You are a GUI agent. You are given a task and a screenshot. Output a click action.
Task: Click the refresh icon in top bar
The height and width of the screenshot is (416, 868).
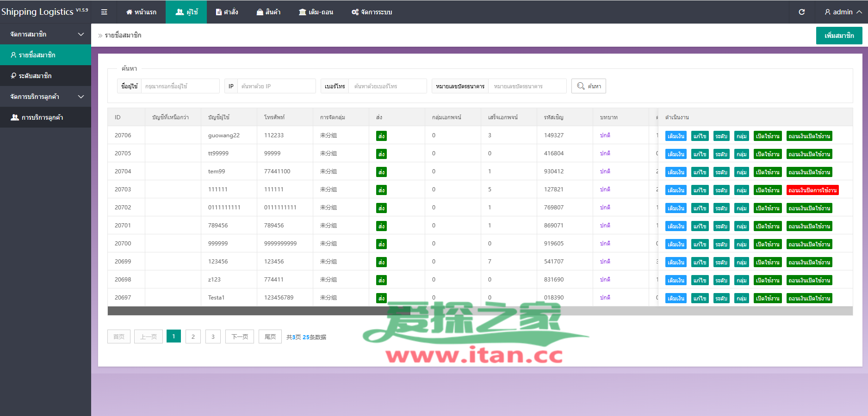click(802, 12)
